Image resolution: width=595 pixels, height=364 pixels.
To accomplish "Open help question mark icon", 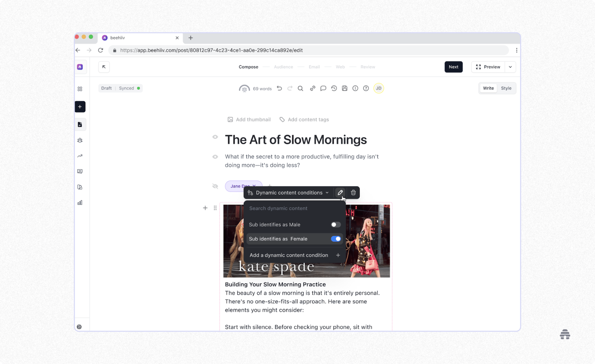I will [x=366, y=88].
